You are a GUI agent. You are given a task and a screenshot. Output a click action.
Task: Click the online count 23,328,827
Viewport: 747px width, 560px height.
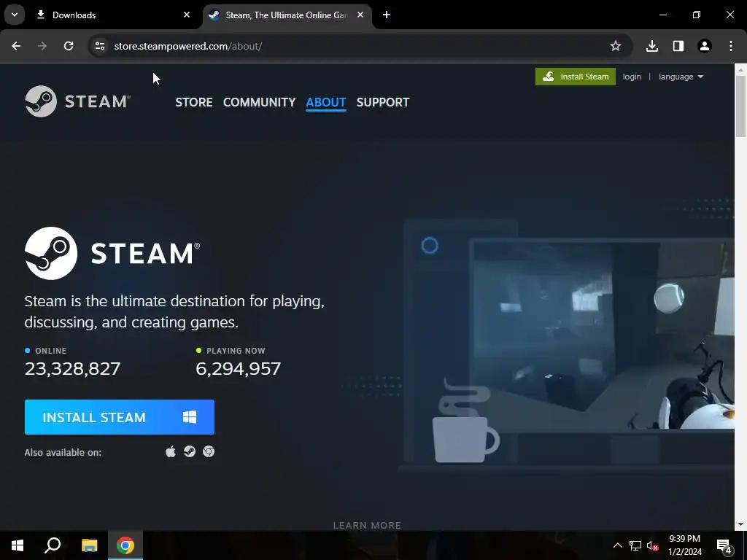(72, 368)
